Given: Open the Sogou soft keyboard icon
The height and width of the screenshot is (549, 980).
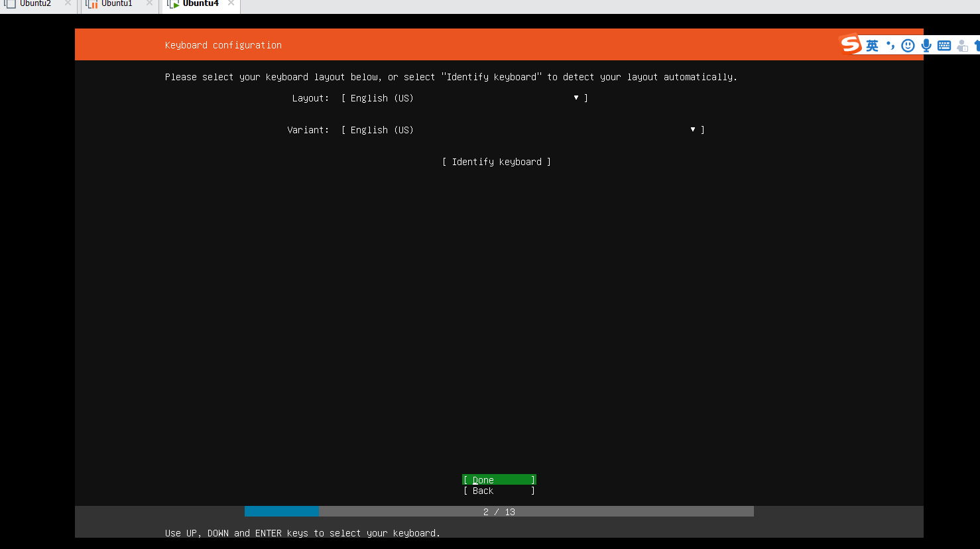Looking at the screenshot, I should (944, 45).
